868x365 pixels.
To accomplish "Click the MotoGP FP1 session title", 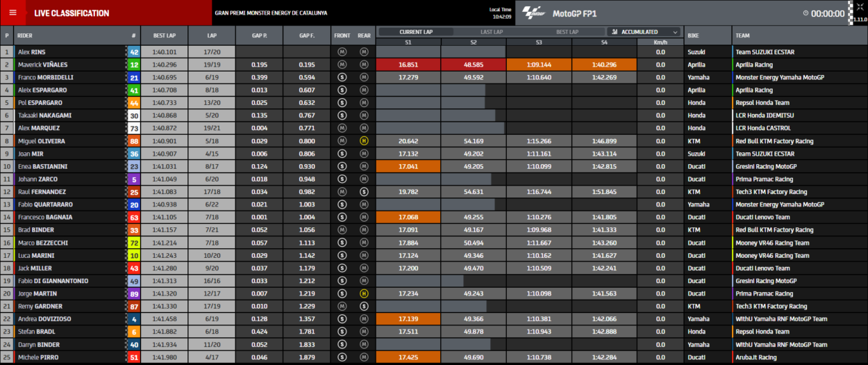I will tap(574, 13).
